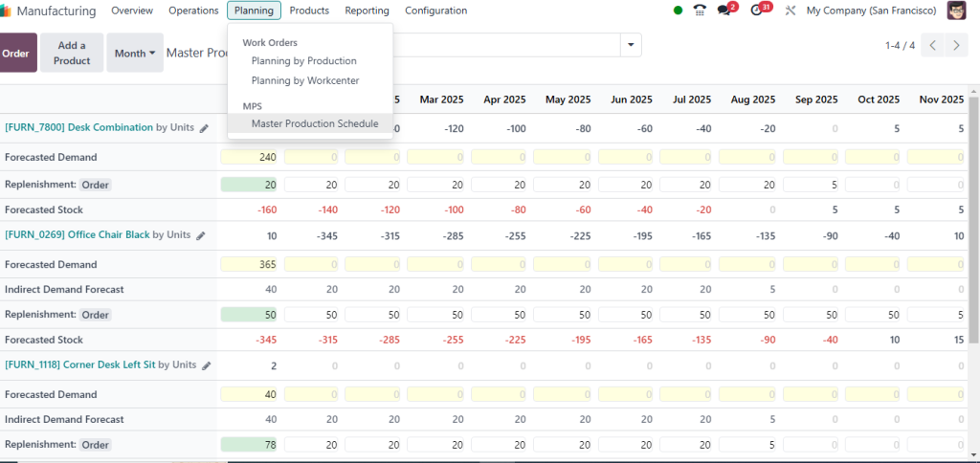
Task: Edit Desk Combination with pencil icon
Action: tap(205, 128)
